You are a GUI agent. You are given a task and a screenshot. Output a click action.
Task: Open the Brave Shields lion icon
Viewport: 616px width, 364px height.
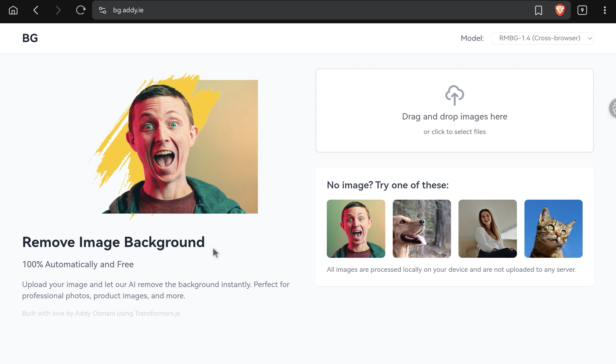pyautogui.click(x=560, y=10)
